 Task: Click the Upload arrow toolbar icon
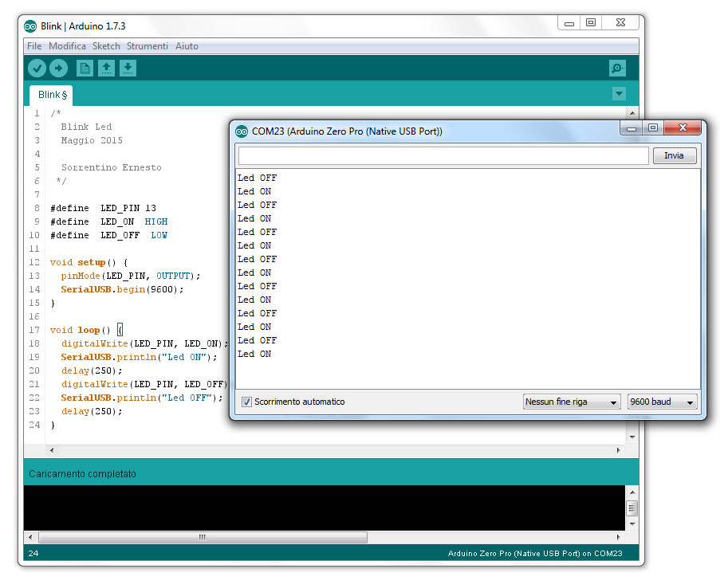pos(58,69)
